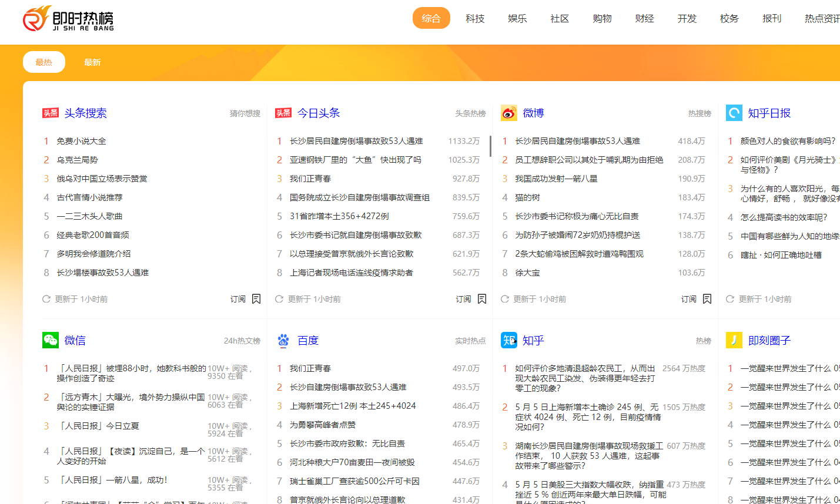This screenshot has width=840, height=504.
Task: Open 国务院成立长沙自建房倒塌事故调查组 headline
Action: pyautogui.click(x=360, y=197)
